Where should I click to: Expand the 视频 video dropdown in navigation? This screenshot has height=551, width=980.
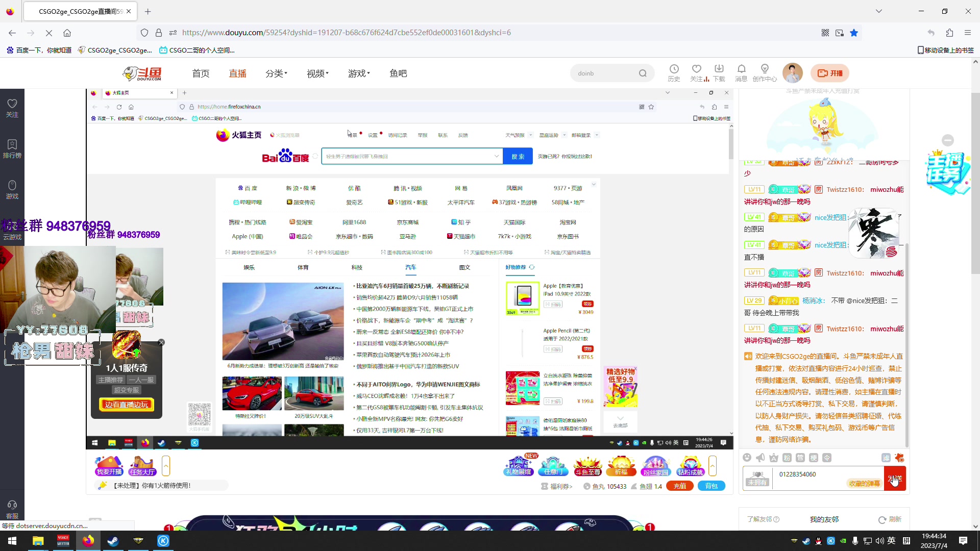(x=317, y=73)
